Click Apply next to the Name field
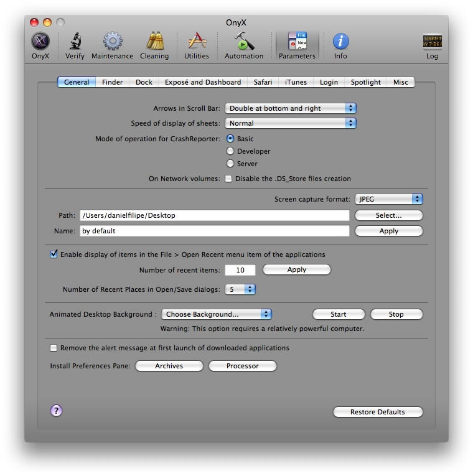Viewport: 473px width, 476px height. (389, 231)
